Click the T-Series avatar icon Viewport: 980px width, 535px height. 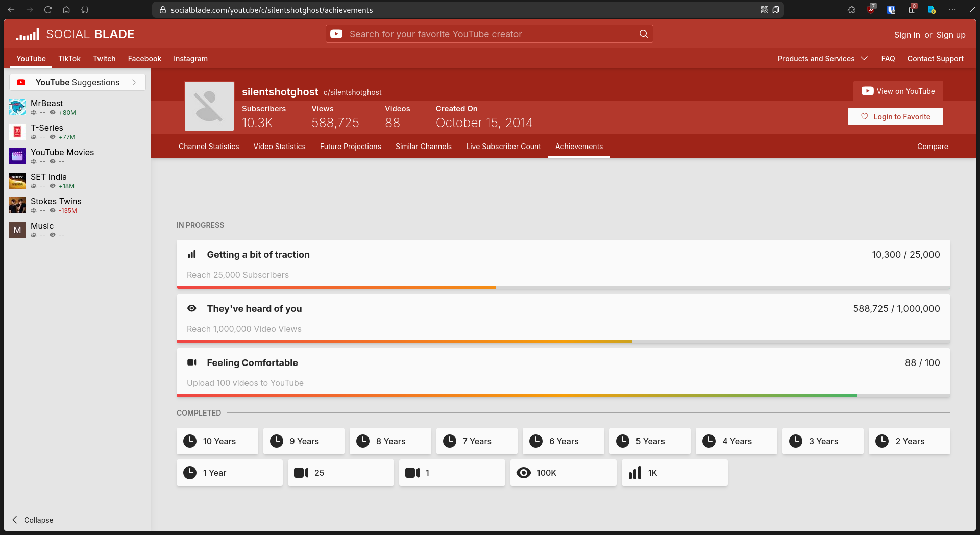click(x=17, y=132)
